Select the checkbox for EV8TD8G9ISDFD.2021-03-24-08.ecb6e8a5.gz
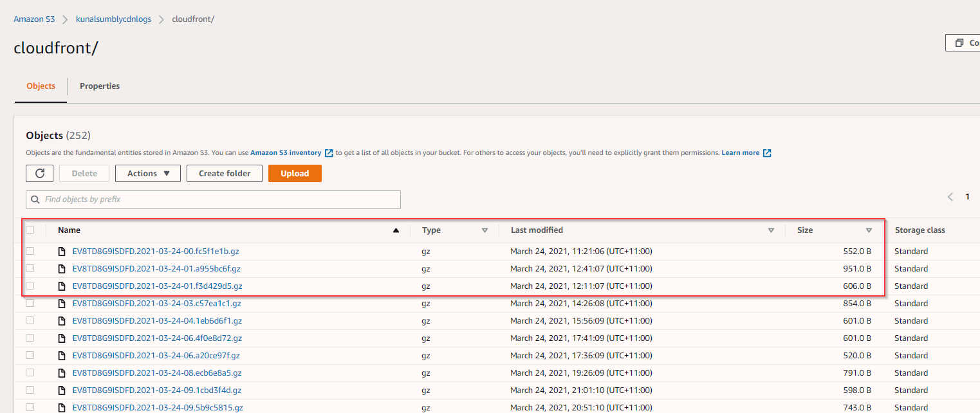 pyautogui.click(x=30, y=372)
